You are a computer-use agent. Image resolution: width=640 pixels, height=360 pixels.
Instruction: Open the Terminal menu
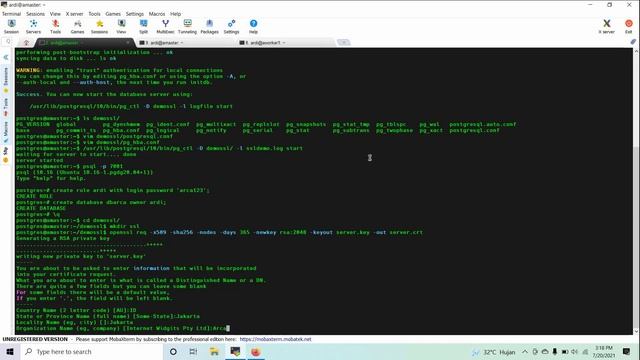(11, 14)
